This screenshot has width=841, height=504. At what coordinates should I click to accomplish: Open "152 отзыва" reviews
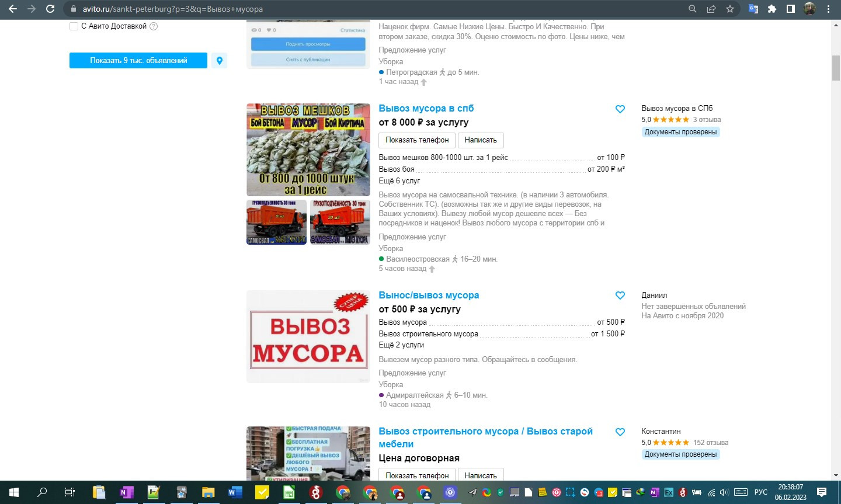pos(711,443)
